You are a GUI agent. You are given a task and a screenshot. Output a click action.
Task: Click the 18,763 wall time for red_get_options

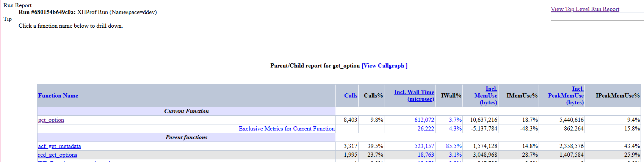pyautogui.click(x=426, y=155)
